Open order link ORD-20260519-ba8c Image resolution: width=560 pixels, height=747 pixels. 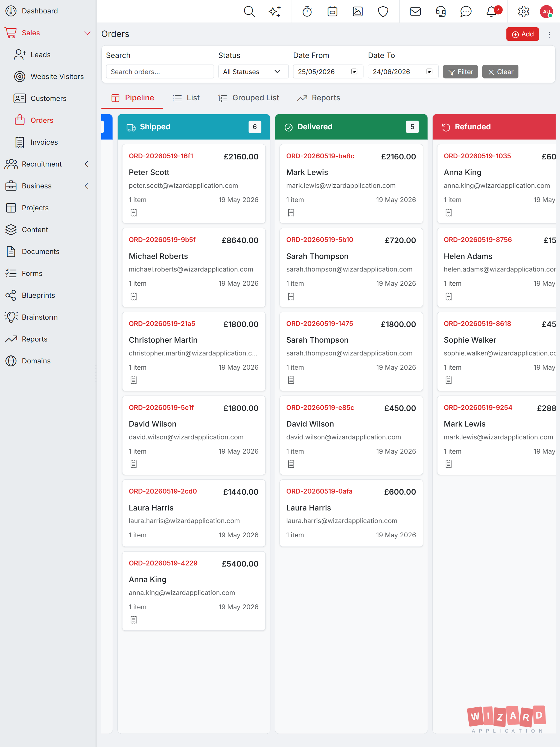tap(320, 156)
